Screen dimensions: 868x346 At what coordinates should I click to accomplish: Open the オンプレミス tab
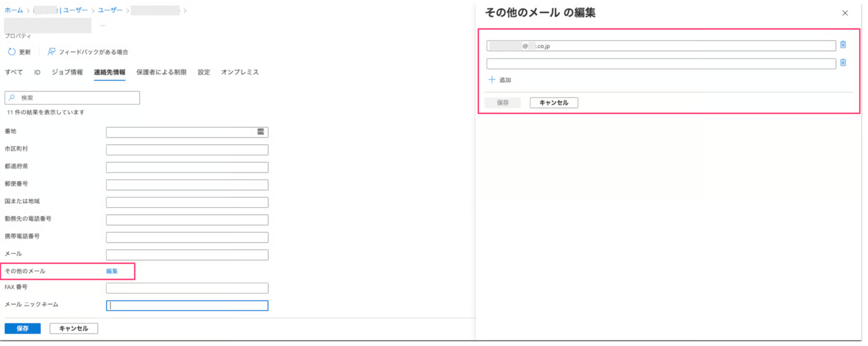240,72
